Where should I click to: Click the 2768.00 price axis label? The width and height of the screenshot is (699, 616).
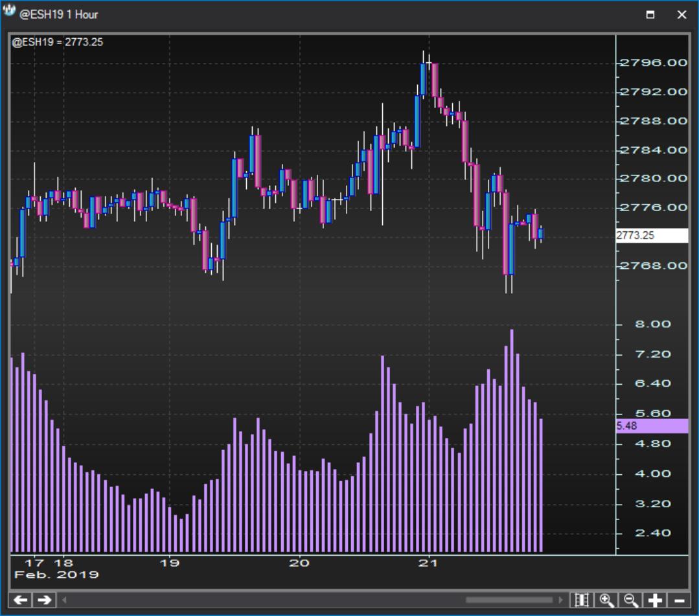(x=654, y=266)
